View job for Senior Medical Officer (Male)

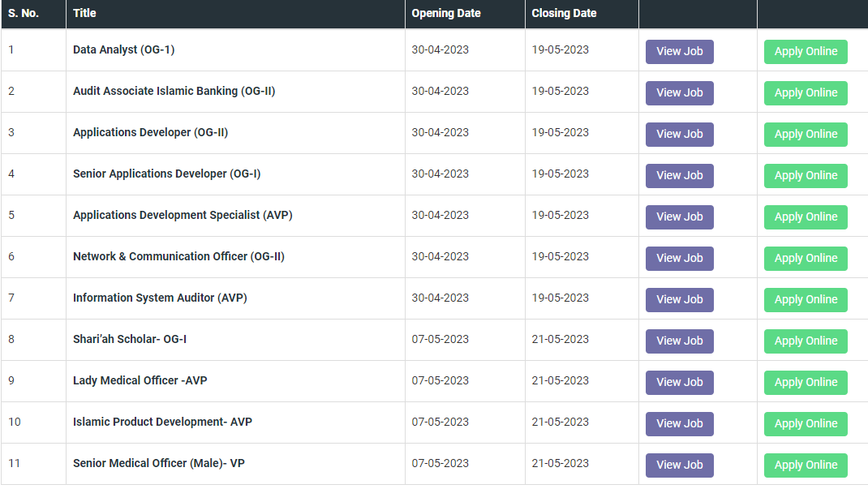[679, 465]
